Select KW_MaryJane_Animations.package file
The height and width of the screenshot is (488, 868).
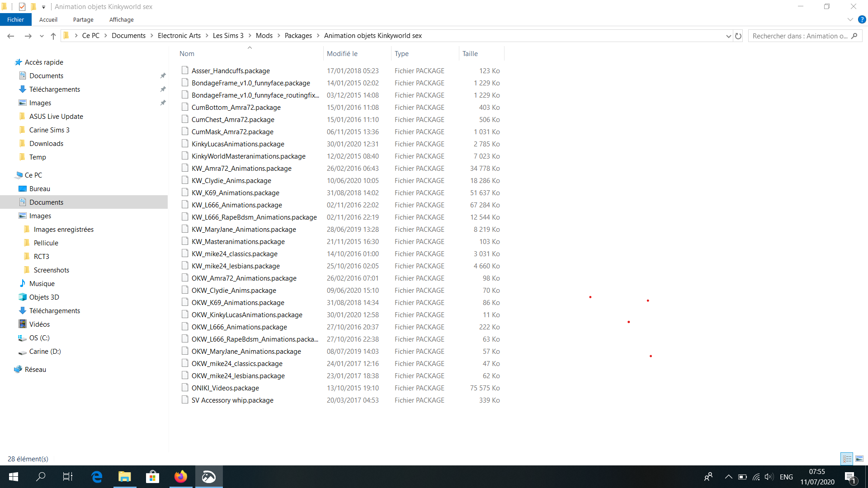(244, 230)
